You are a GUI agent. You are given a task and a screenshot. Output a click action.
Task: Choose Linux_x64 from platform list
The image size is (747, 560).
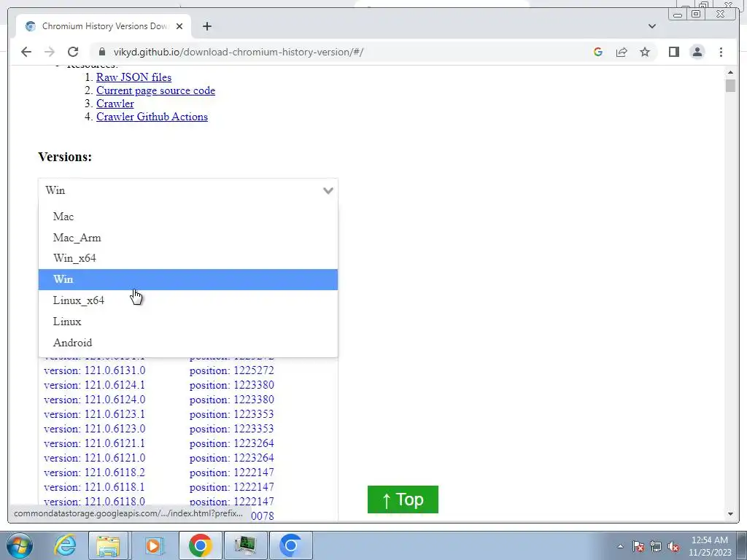[x=188, y=300]
